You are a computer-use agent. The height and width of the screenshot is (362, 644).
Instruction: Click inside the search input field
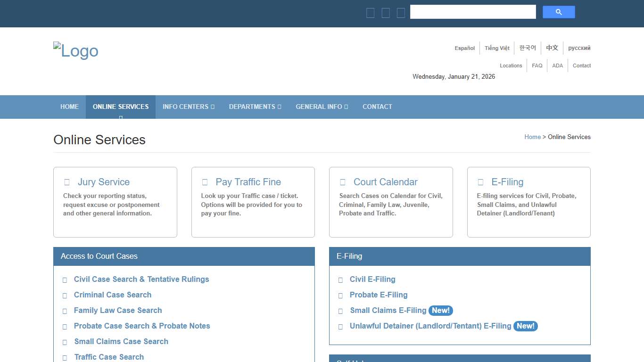click(x=472, y=11)
